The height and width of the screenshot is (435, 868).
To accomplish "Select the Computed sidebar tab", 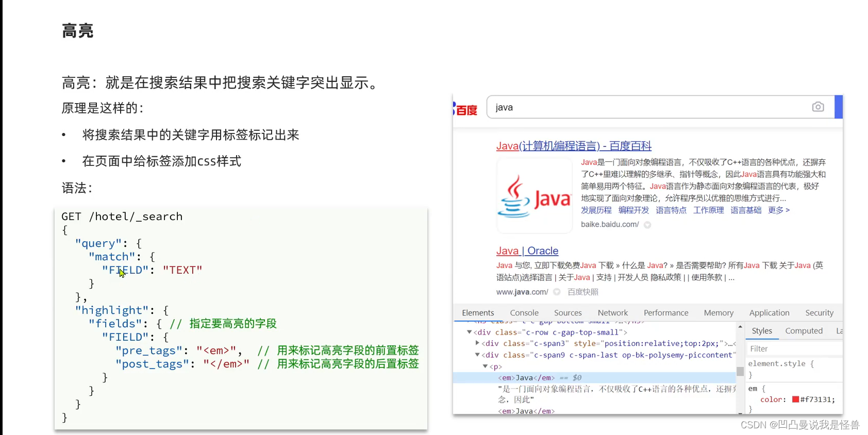I will [804, 331].
